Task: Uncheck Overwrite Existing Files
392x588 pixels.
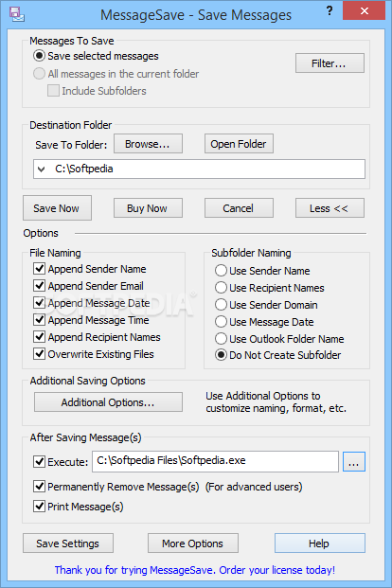Action: [x=40, y=354]
